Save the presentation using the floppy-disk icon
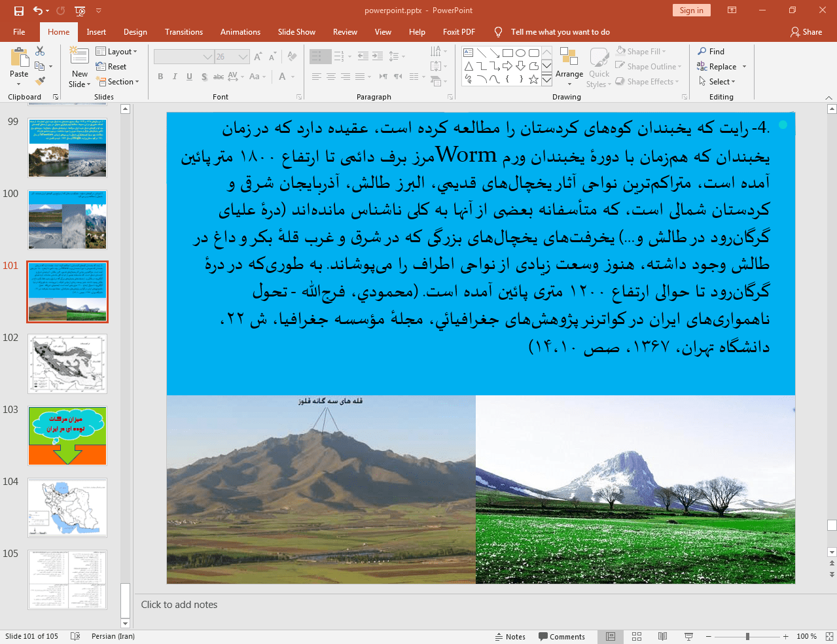837x644 pixels. (19, 10)
